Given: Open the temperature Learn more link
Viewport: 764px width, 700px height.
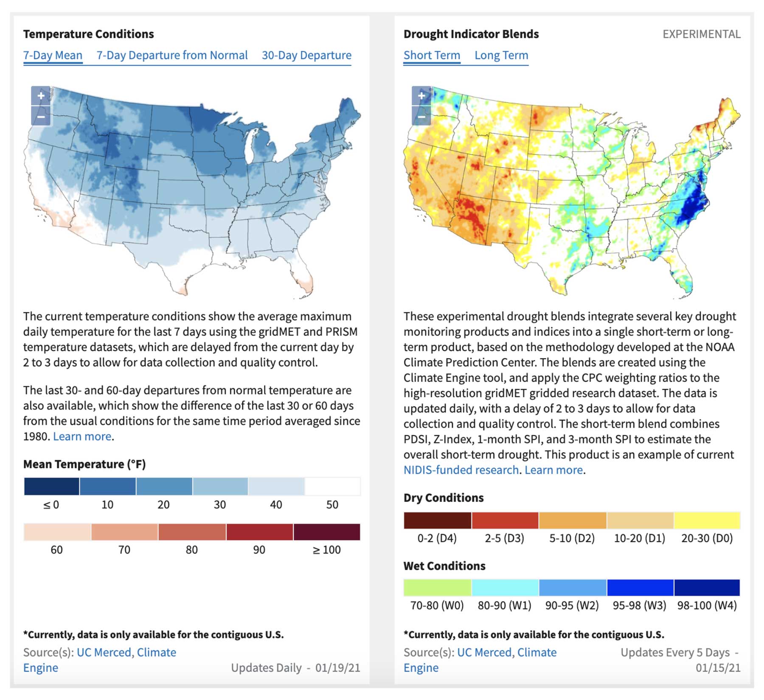Looking at the screenshot, I should (82, 436).
